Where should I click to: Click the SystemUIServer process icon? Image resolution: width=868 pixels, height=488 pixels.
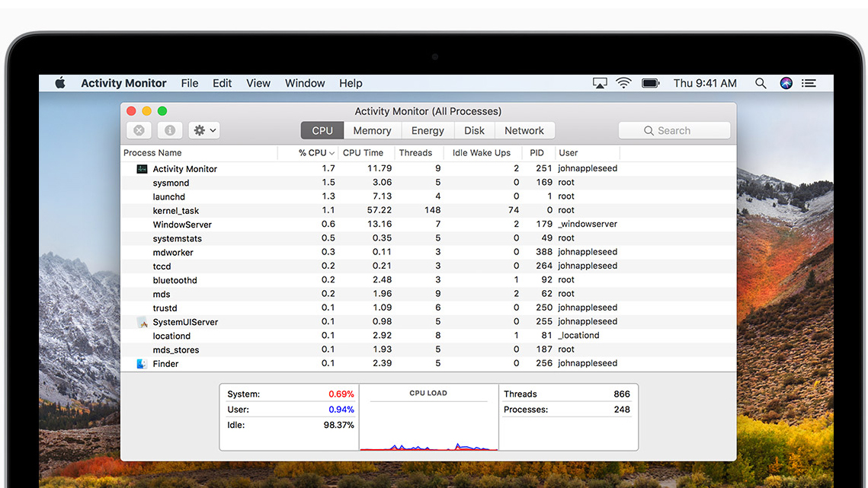[x=142, y=322]
